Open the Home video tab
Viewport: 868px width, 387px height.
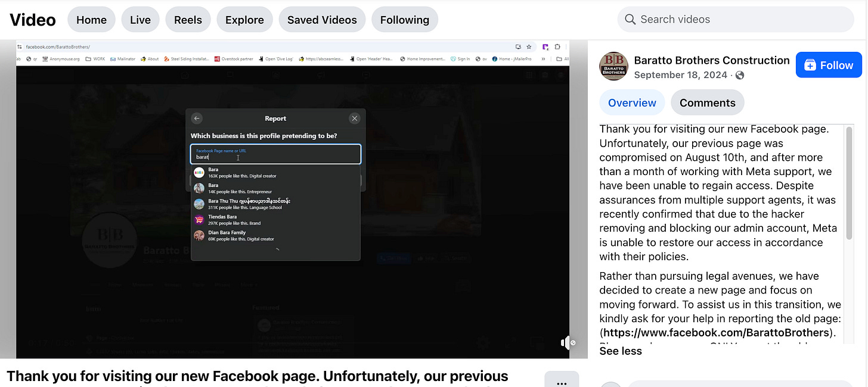coord(91,20)
